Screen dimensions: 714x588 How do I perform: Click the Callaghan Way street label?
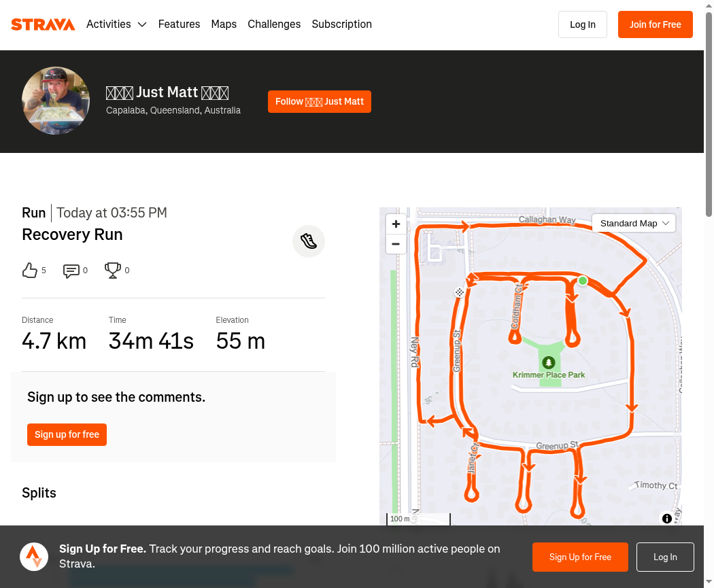(x=547, y=220)
